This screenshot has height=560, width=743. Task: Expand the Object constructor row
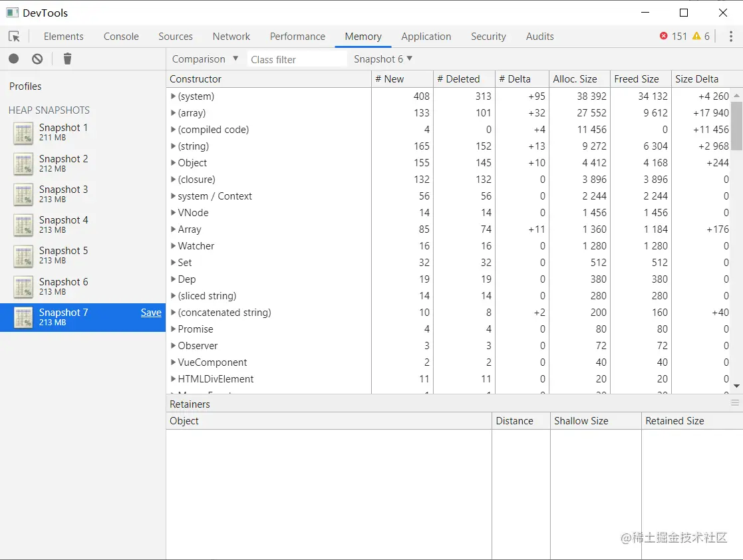pyautogui.click(x=173, y=162)
